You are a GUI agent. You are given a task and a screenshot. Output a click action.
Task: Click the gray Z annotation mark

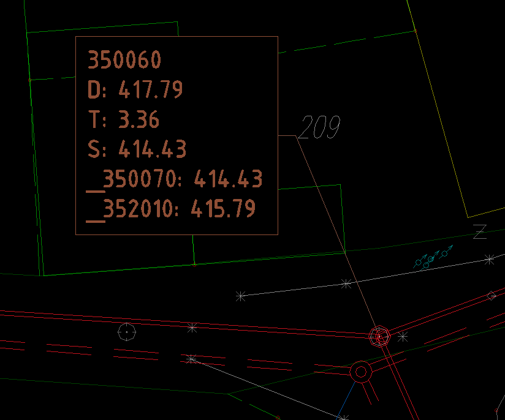point(480,231)
